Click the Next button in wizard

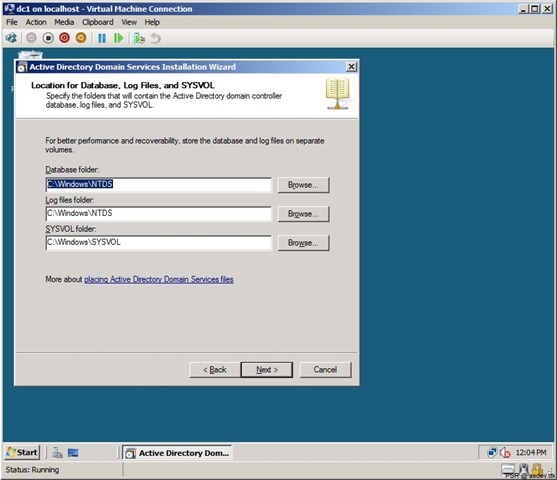[x=267, y=370]
